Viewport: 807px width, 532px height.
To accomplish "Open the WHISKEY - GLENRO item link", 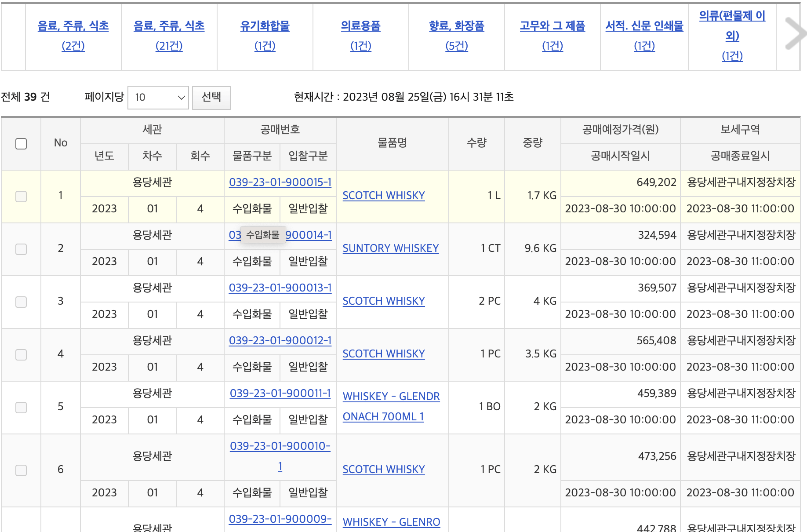I will click(392, 522).
